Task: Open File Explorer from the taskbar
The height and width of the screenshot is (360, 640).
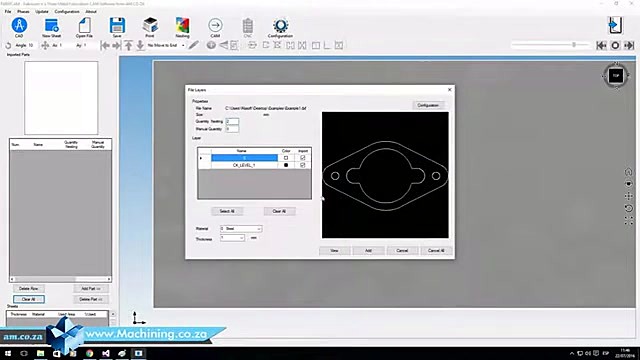Action: (x=40, y=353)
